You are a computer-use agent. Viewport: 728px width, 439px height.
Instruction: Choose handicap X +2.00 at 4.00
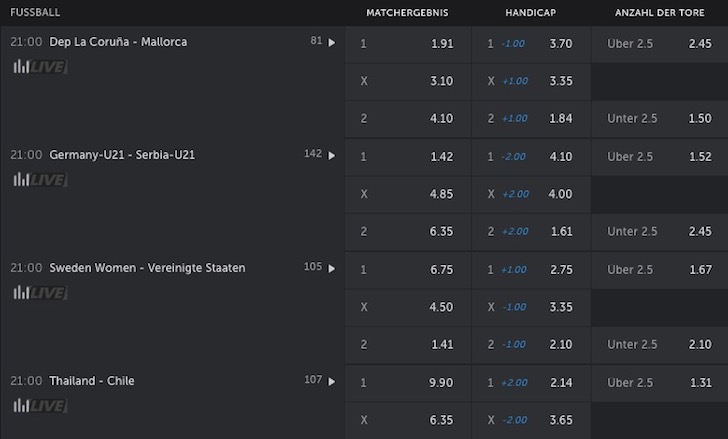pyautogui.click(x=531, y=195)
